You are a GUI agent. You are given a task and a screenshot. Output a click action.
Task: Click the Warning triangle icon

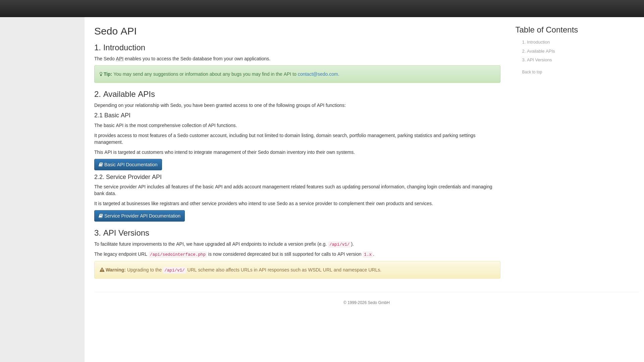[102, 270]
